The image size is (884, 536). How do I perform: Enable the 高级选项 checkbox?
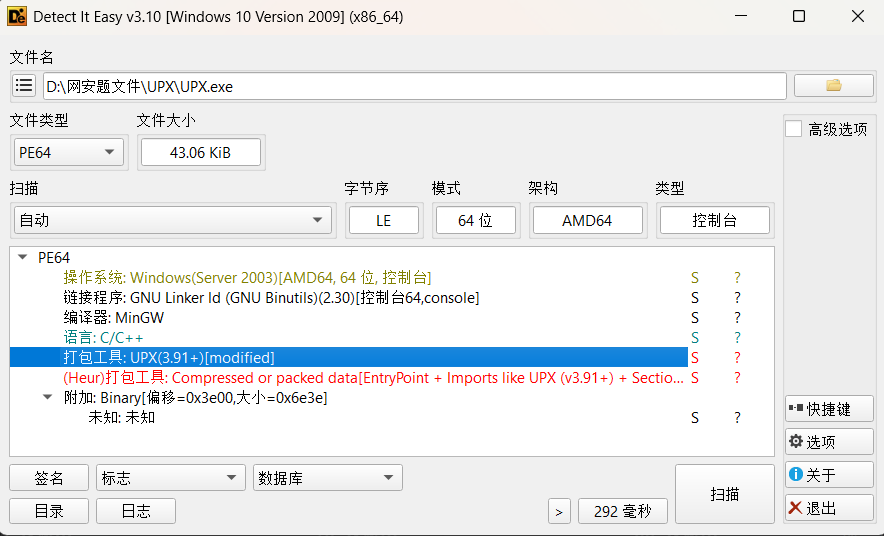[x=794, y=129]
